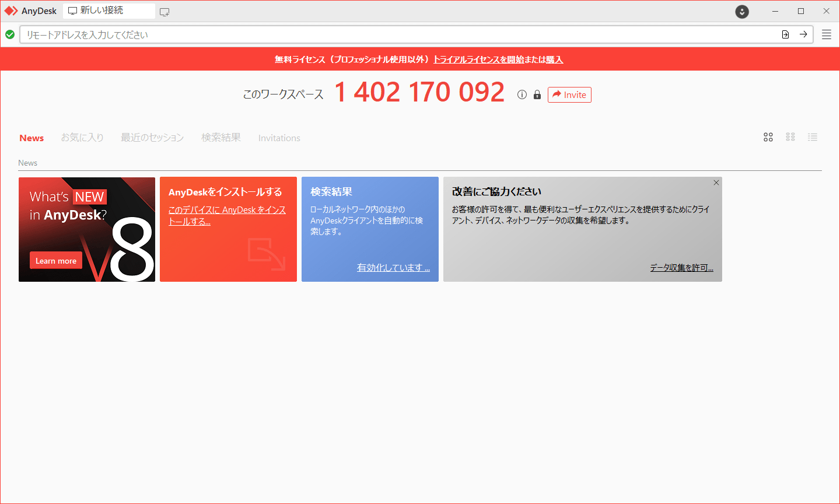Click the What's NEW in AnyDesk thumbnail
This screenshot has width=840, height=504.
pyautogui.click(x=87, y=229)
